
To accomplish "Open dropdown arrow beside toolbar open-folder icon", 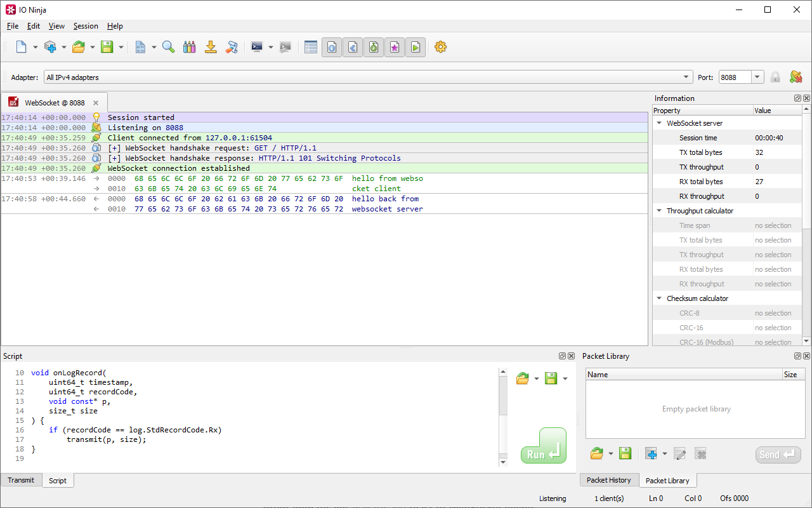I will [92, 47].
